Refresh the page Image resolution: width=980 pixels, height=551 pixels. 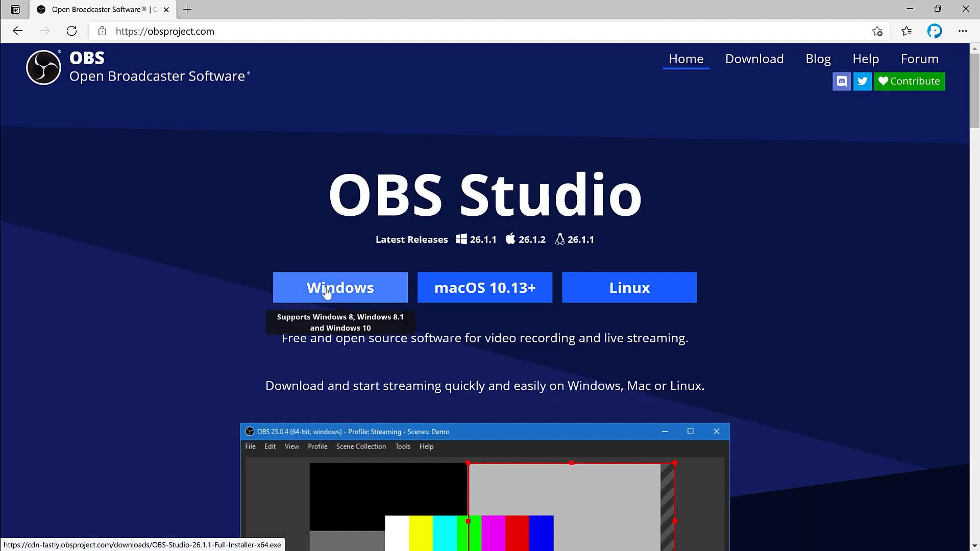[71, 31]
